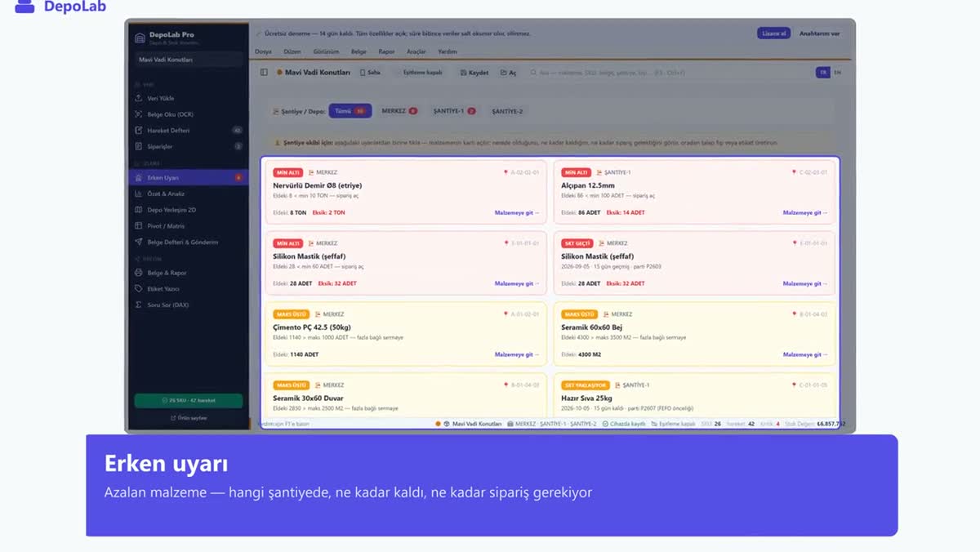The width and height of the screenshot is (980, 552).
Task: Toggle Saha field mode button
Action: (371, 73)
